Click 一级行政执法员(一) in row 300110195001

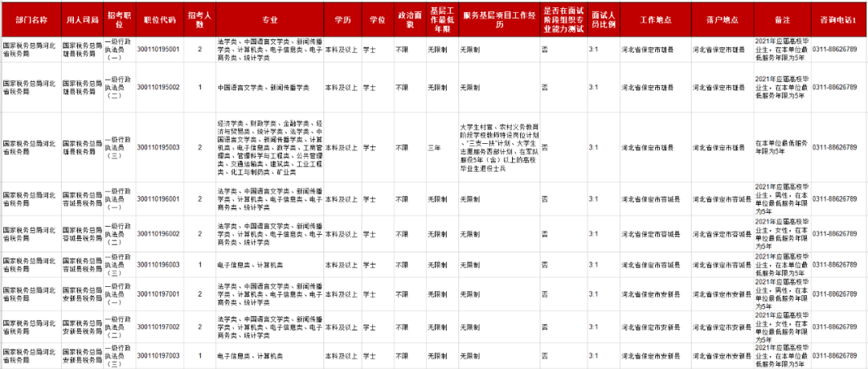click(118, 49)
